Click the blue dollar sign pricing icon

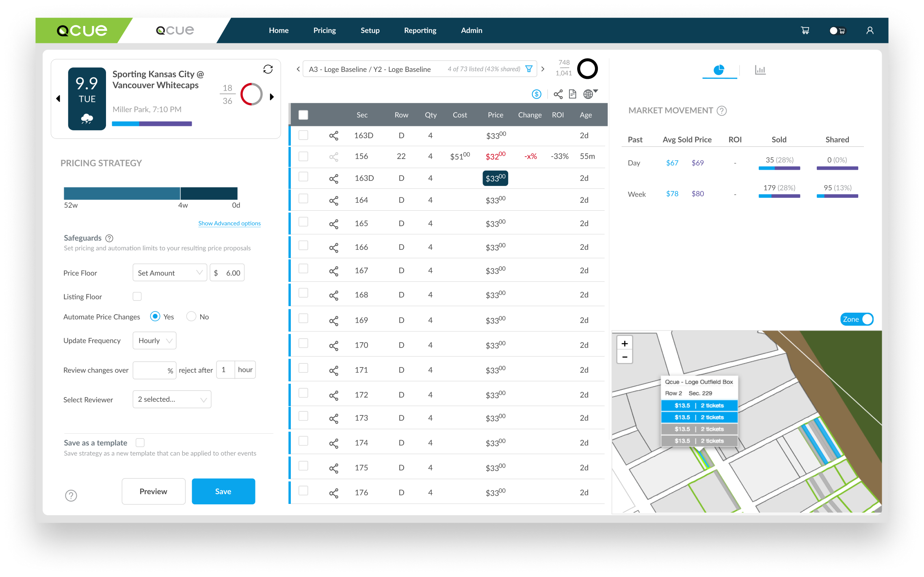pyautogui.click(x=537, y=94)
